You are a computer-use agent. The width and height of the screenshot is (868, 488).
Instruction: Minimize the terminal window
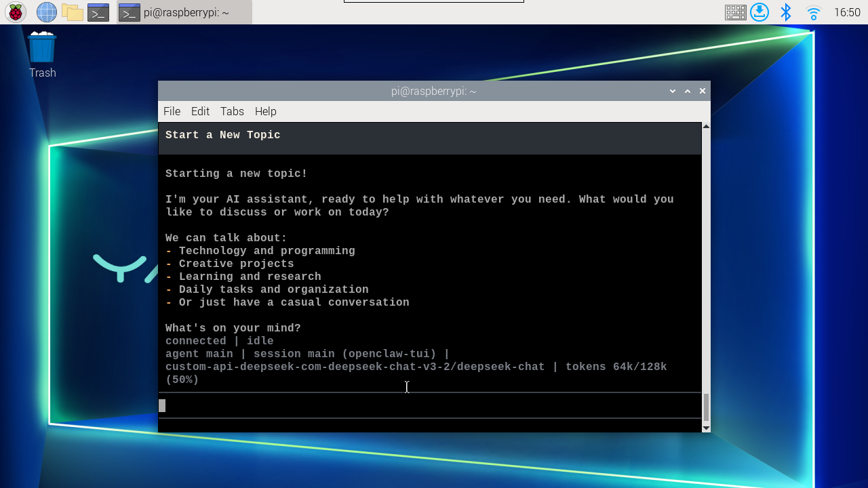click(673, 91)
